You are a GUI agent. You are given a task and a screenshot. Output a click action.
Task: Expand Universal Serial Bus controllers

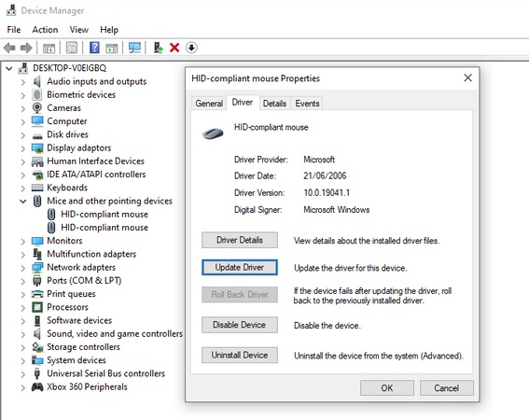(23, 374)
